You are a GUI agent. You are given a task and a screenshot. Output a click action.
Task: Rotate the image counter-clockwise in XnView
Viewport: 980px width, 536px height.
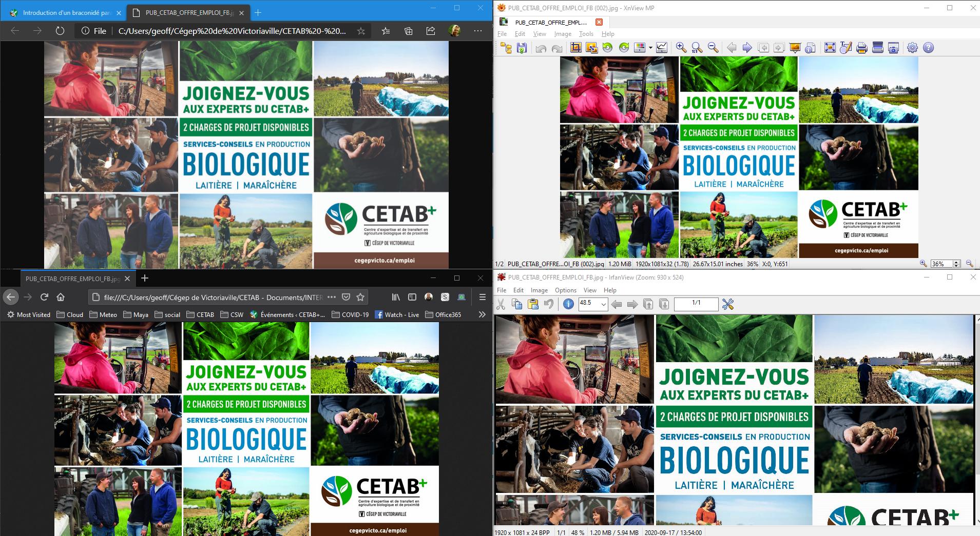(x=608, y=48)
